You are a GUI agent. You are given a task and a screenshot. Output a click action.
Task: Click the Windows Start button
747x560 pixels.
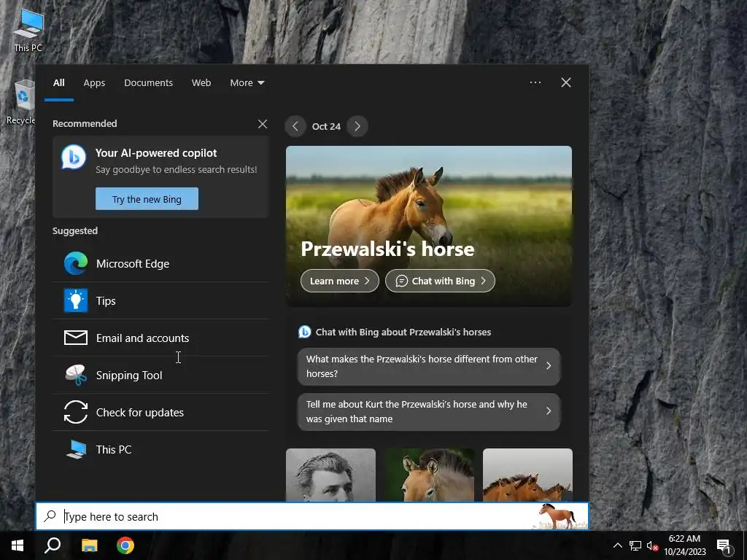[x=18, y=545]
